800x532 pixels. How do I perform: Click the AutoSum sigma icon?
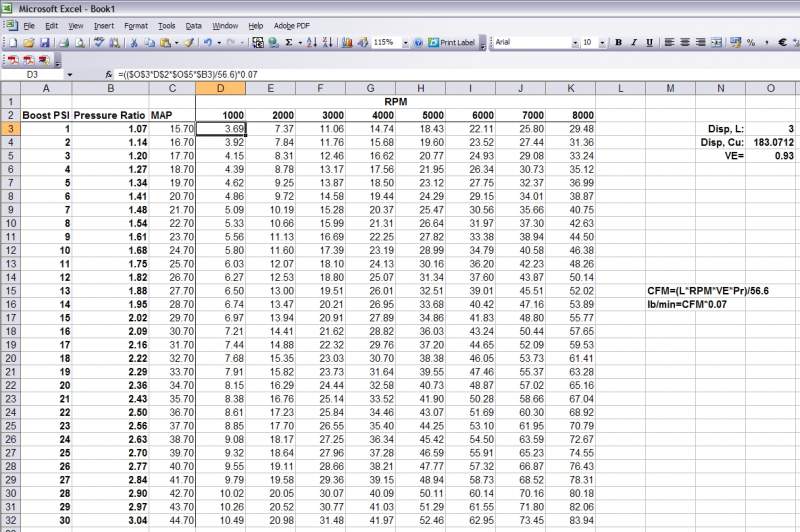(x=289, y=43)
